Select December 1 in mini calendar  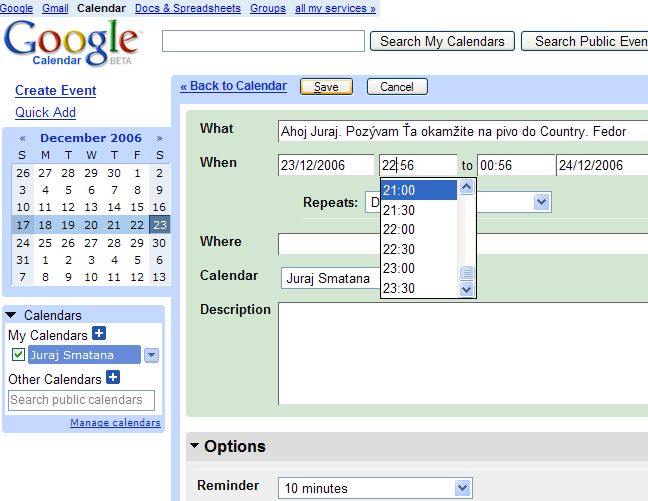click(137, 173)
